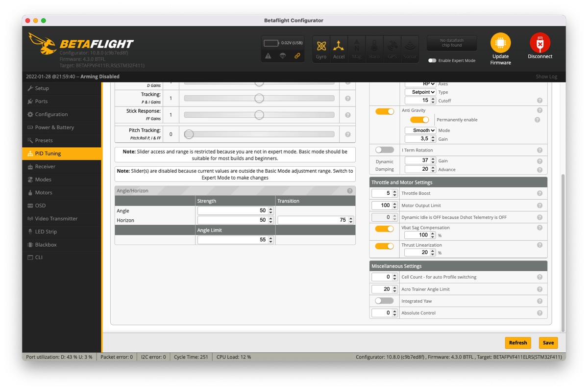Open the CLI tab
Viewport: 588px width, 390px height.
[62, 258]
